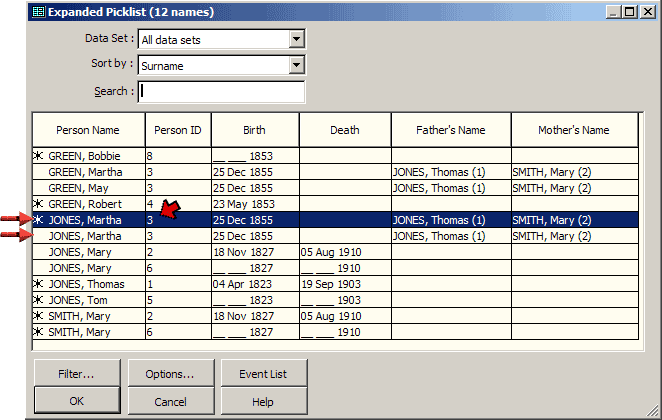662x420 pixels.
Task: Click asterisk marker beside GREEN, Bobbie
Action: coord(39,156)
